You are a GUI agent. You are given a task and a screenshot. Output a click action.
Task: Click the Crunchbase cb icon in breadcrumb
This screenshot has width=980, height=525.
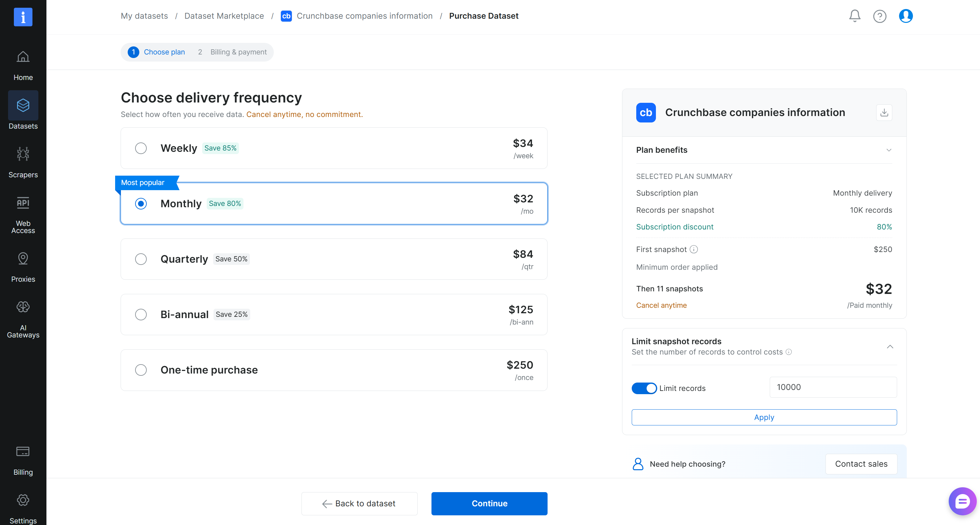point(286,16)
